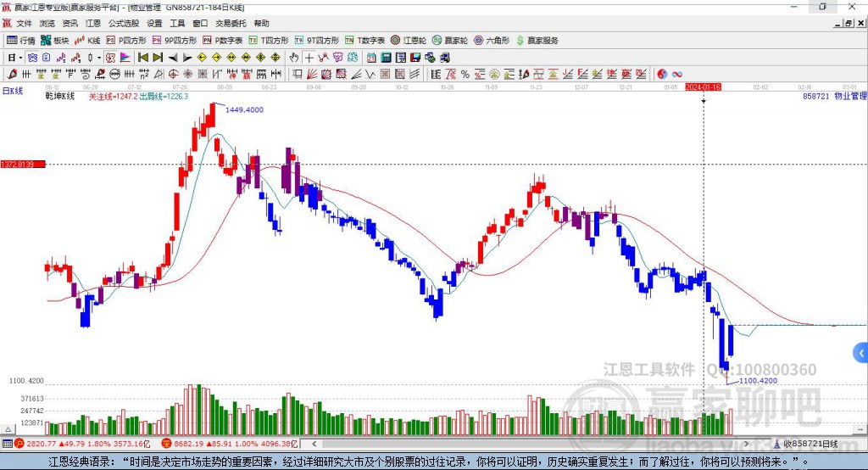The width and height of the screenshot is (868, 470).
Task: Toggle the crosshair cursor tool
Action: [x=309, y=58]
